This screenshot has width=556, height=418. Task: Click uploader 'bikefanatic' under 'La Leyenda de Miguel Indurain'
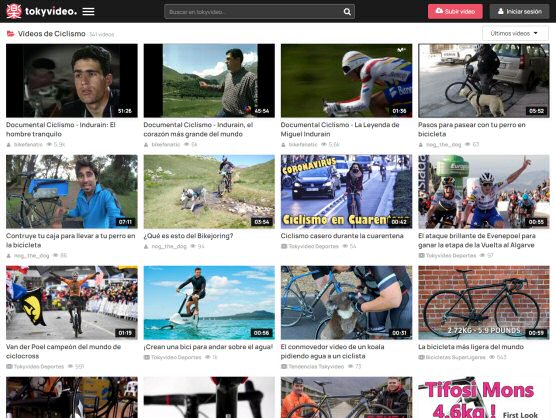pos(303,145)
